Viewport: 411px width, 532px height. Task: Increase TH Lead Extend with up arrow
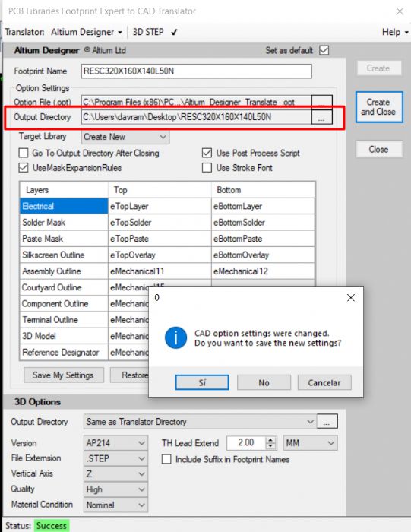(270, 440)
